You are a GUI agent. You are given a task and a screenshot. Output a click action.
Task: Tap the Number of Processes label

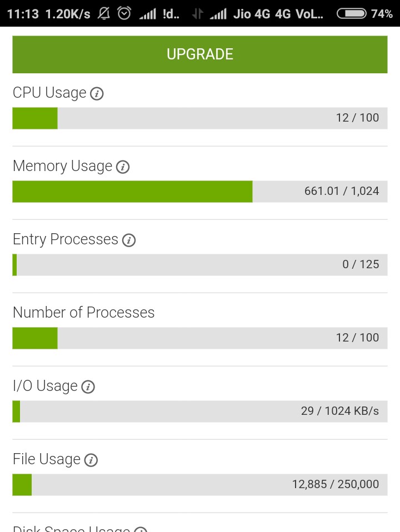[x=84, y=313]
